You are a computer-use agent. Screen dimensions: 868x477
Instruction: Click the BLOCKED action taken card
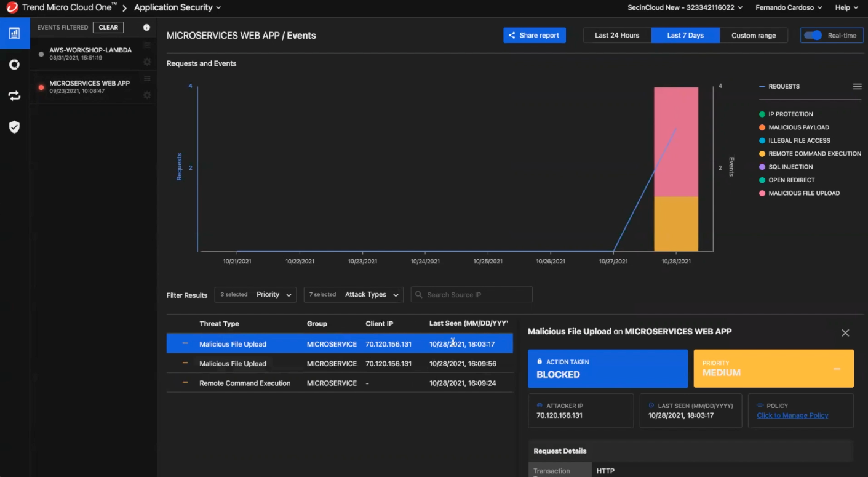(608, 369)
